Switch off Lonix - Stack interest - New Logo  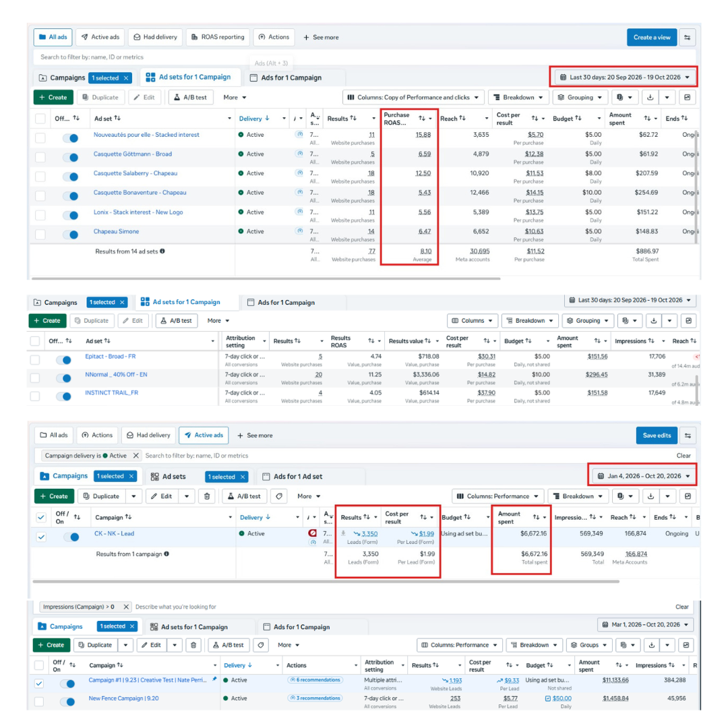pos(71,216)
